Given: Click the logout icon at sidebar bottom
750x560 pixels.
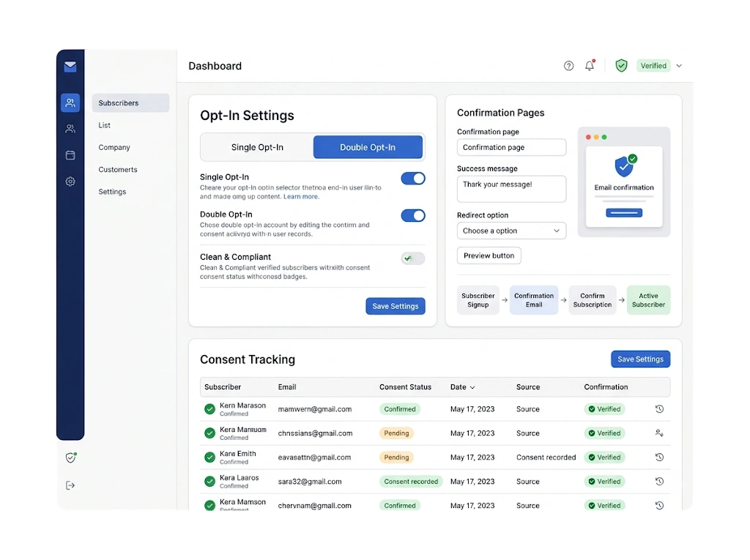Looking at the screenshot, I should coord(70,485).
